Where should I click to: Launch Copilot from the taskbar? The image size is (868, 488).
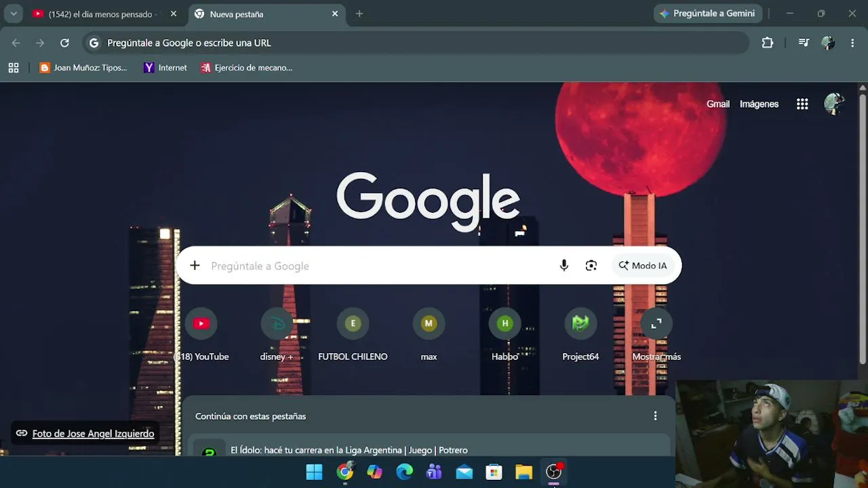tap(374, 472)
